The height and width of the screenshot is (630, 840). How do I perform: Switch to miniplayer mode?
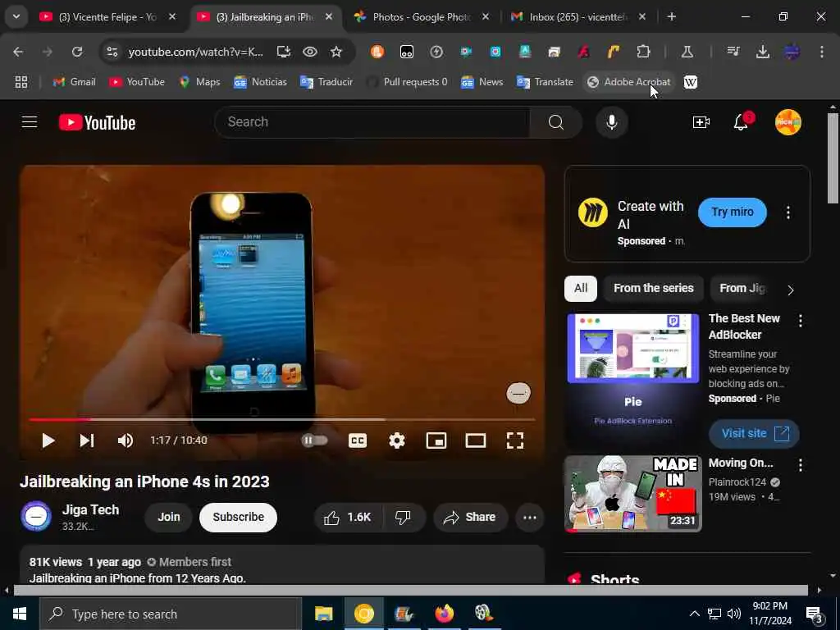pyautogui.click(x=436, y=441)
